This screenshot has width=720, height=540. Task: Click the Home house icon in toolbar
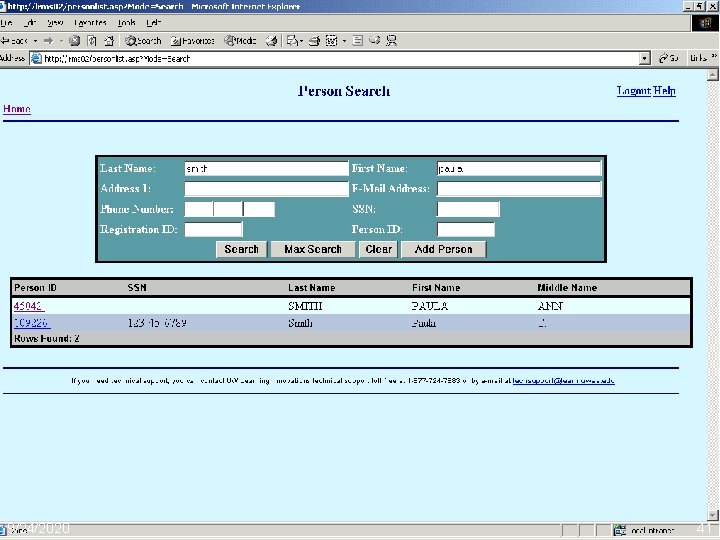[109, 41]
